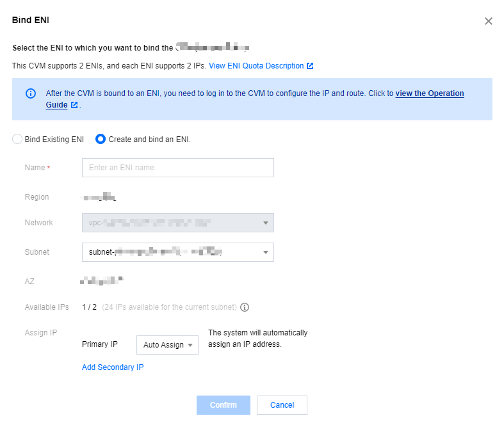Click the Subnet dropdown arrow
The width and height of the screenshot is (504, 425).
(266, 252)
